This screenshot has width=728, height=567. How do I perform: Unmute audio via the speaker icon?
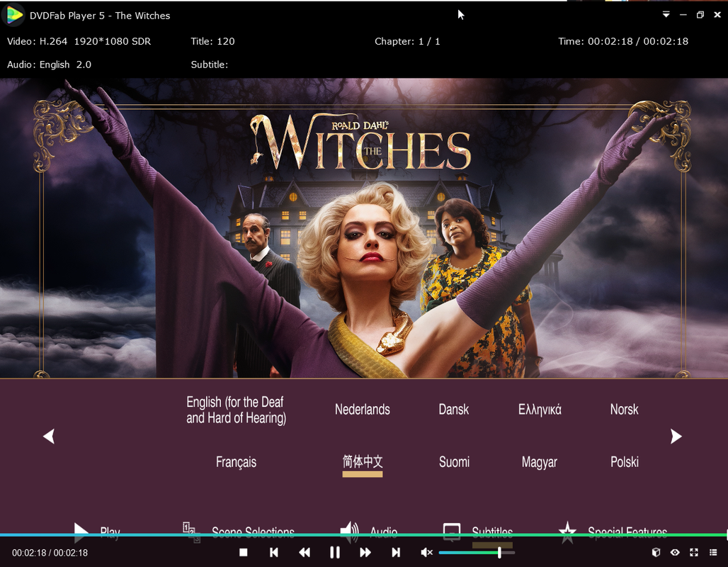[426, 552]
